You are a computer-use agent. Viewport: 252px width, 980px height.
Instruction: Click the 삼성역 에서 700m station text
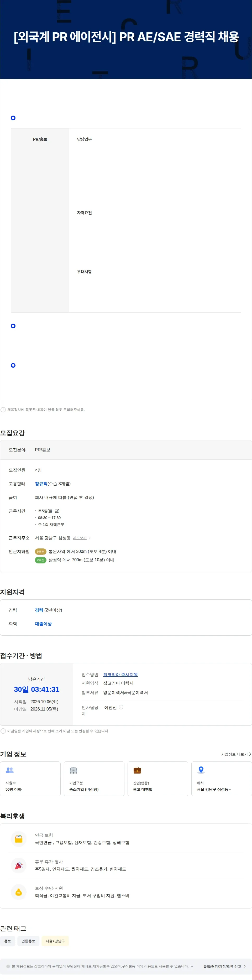[81, 560]
